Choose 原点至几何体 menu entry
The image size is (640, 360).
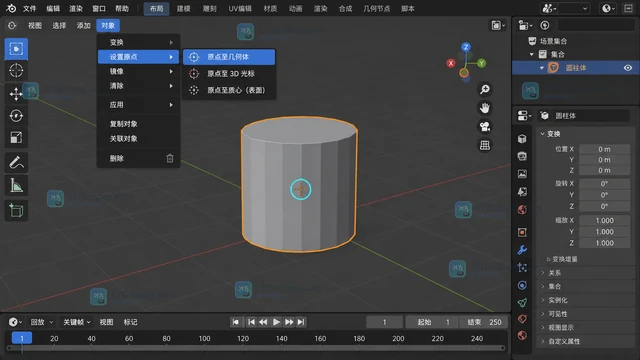[229, 57]
